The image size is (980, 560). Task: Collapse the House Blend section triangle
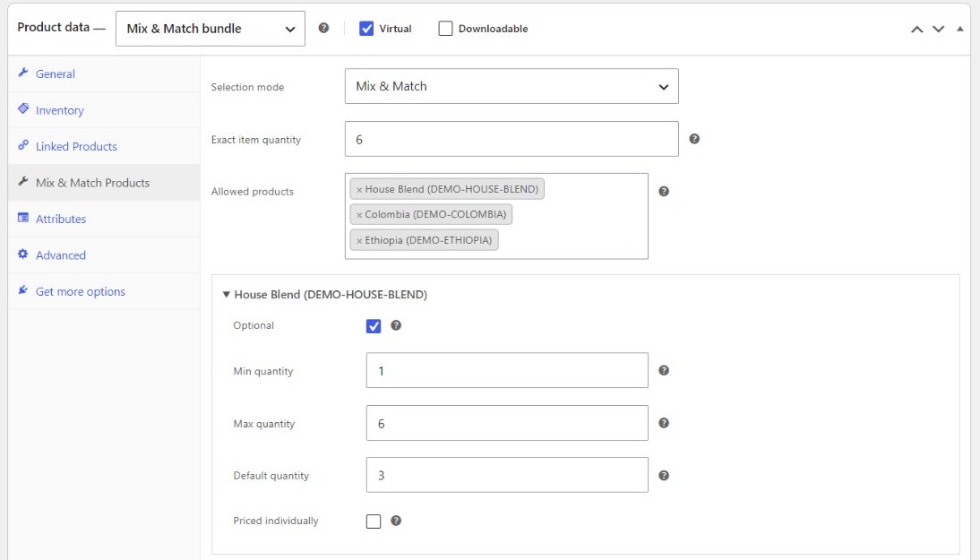pyautogui.click(x=227, y=294)
